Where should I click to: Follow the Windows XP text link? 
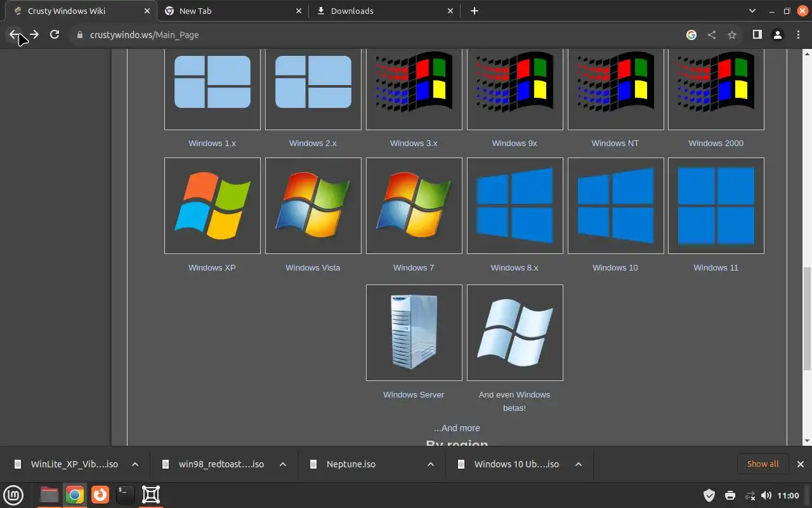(212, 268)
